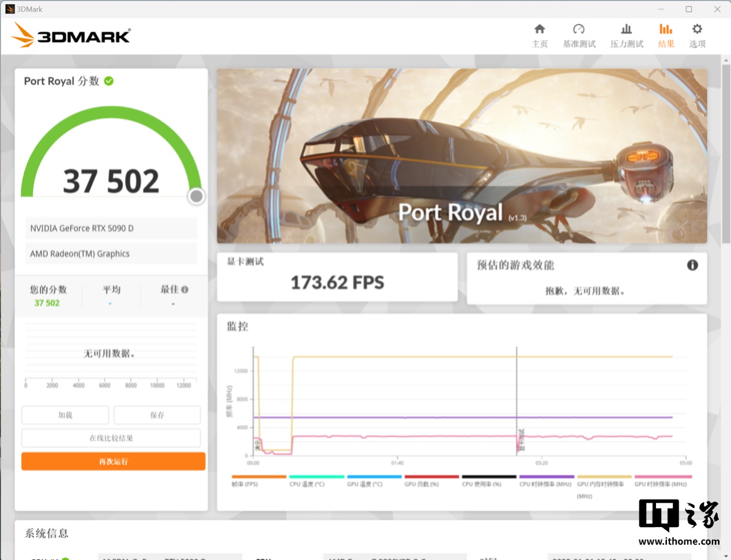
Task: Click the 3DMark logo
Action: tap(71, 36)
